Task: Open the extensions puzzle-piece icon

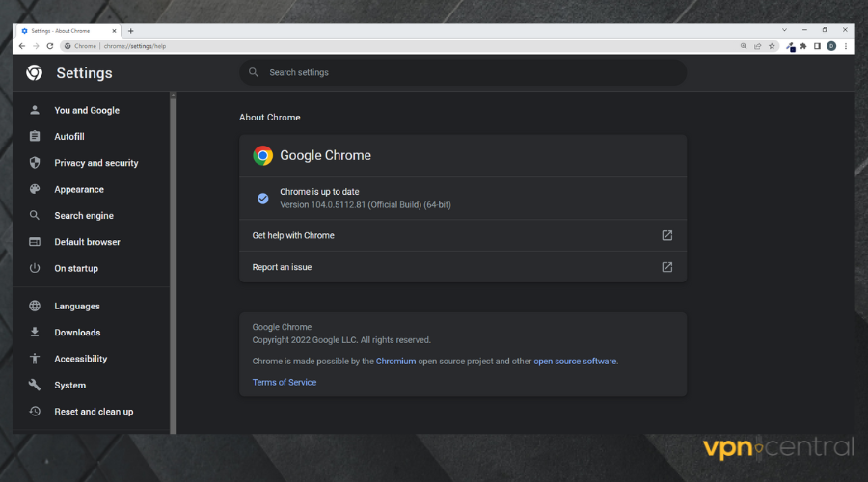Action: [803, 46]
